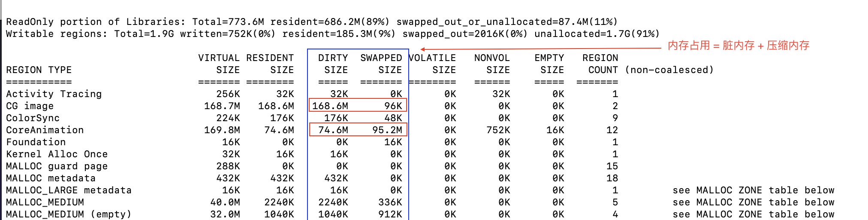The height and width of the screenshot is (220, 868).
Task: Click the Activity Tracing row label
Action: pos(54,94)
